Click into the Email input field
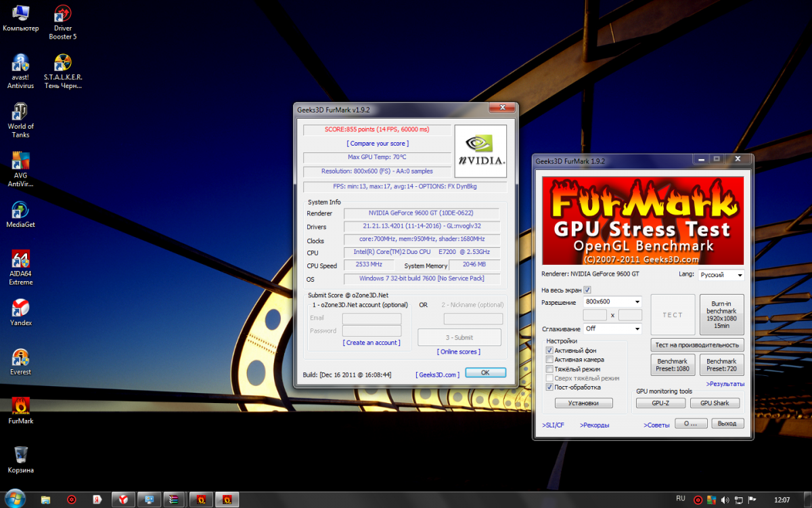 [371, 318]
